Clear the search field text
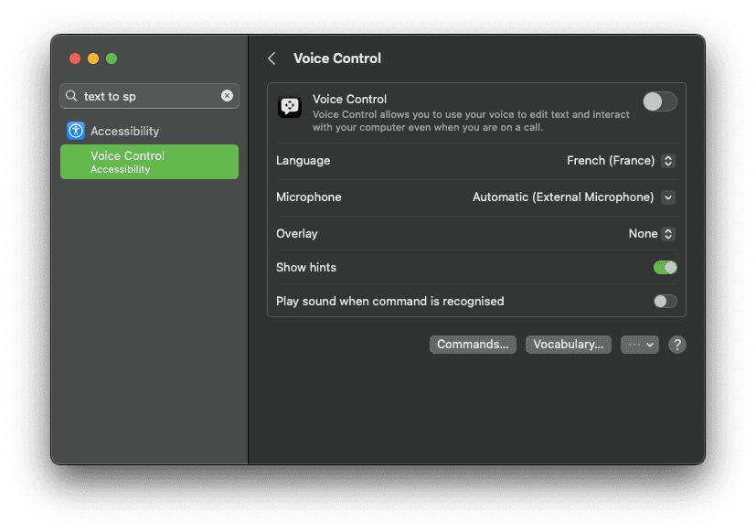 coord(227,96)
